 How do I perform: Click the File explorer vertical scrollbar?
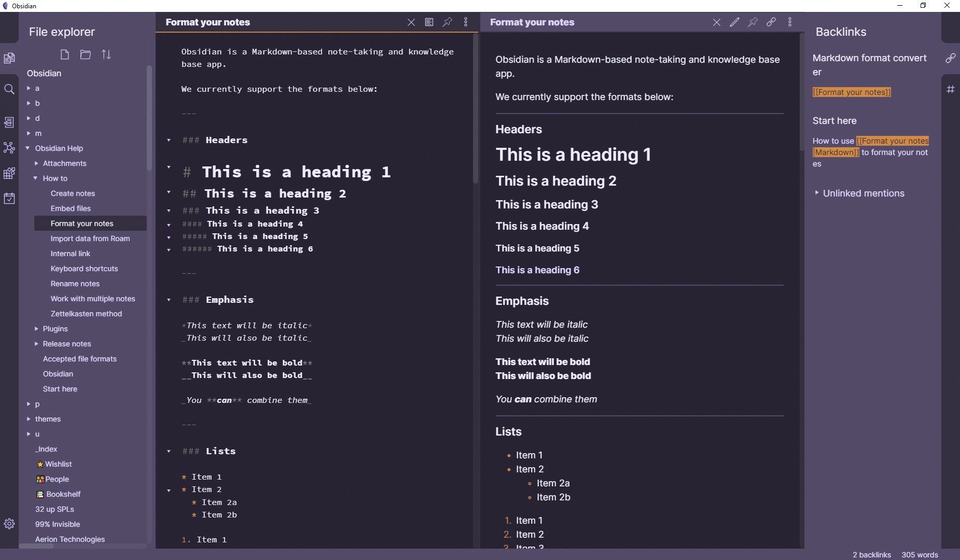(149, 118)
